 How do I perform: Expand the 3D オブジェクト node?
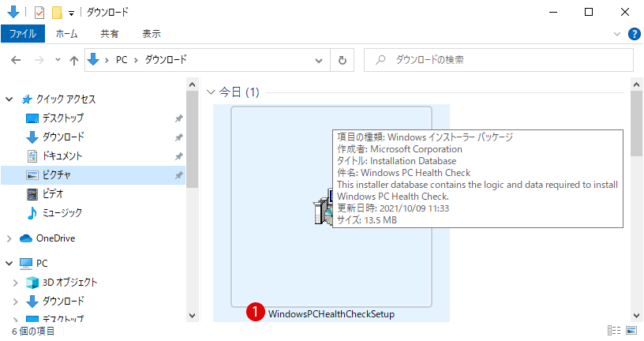tap(15, 283)
